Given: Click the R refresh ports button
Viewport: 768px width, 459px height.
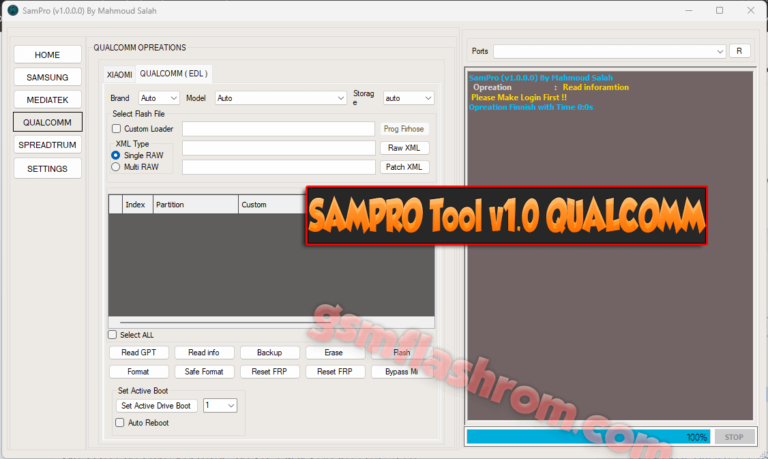Looking at the screenshot, I should tap(739, 51).
